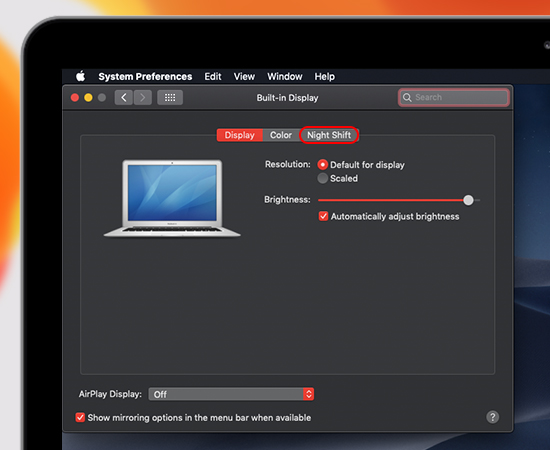Open the Help menu
550x450 pixels.
click(324, 76)
